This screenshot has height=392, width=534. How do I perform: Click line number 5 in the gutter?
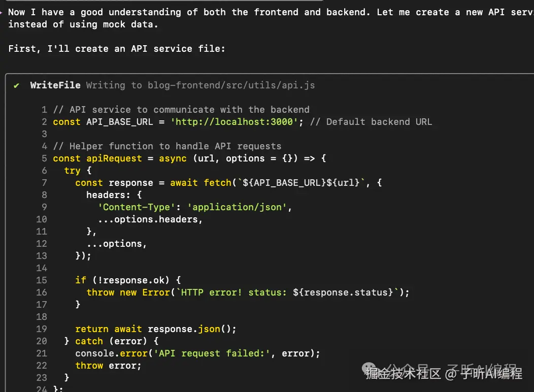[x=44, y=158]
